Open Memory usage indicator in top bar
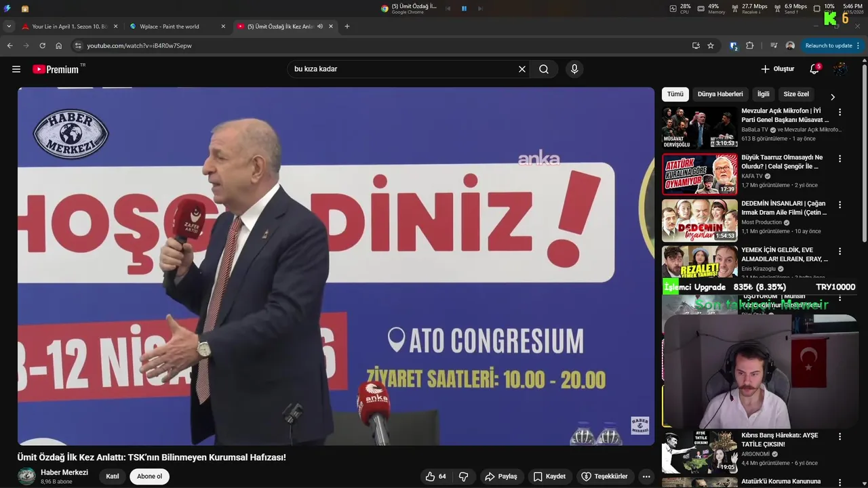 [x=710, y=8]
